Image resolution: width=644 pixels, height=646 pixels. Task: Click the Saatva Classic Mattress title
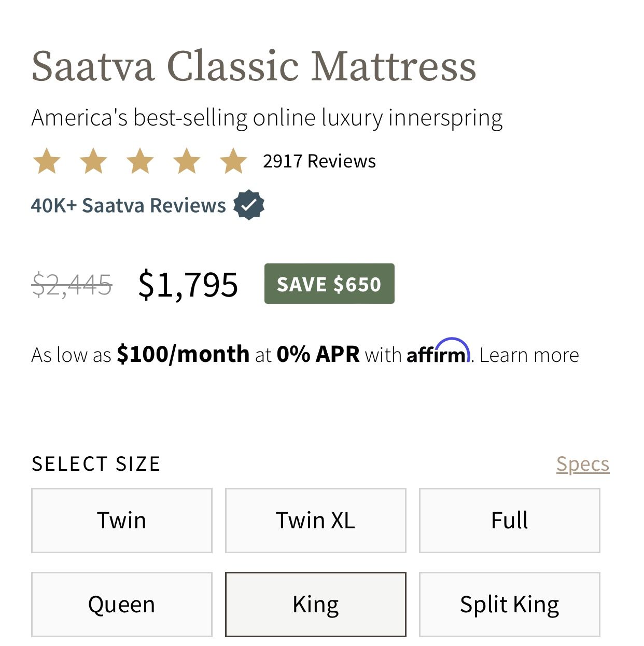[x=254, y=65]
